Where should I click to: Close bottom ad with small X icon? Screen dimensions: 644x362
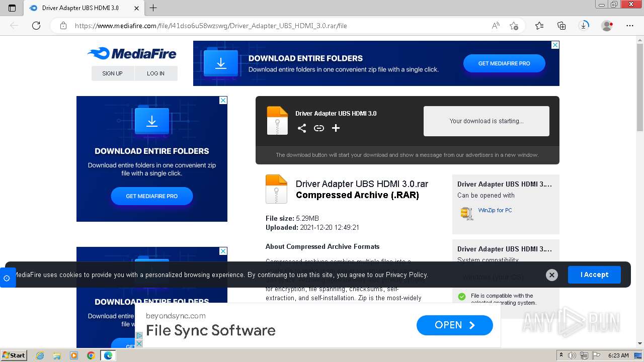139,343
